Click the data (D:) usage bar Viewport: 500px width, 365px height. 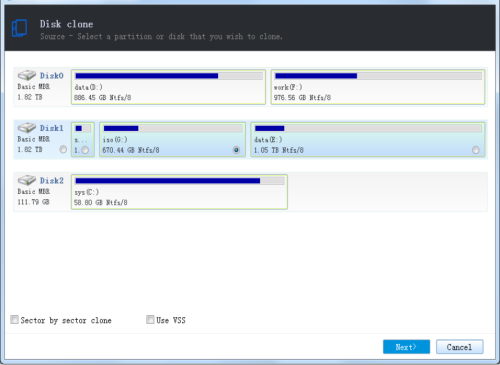169,76
